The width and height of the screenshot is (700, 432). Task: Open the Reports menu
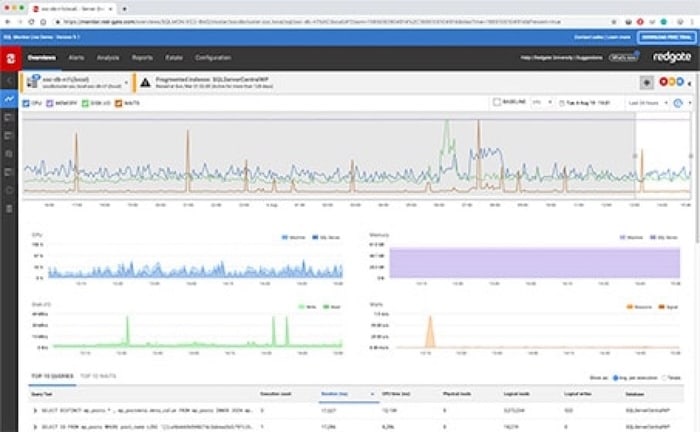tap(142, 58)
